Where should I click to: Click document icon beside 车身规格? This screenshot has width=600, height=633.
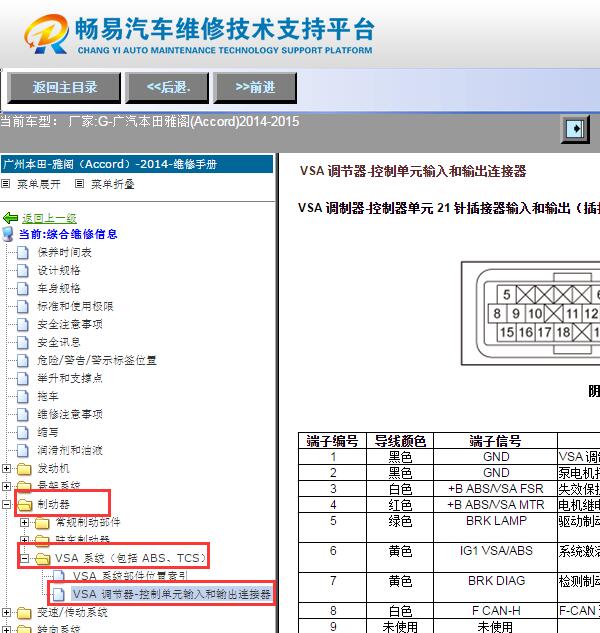pyautogui.click(x=23, y=288)
